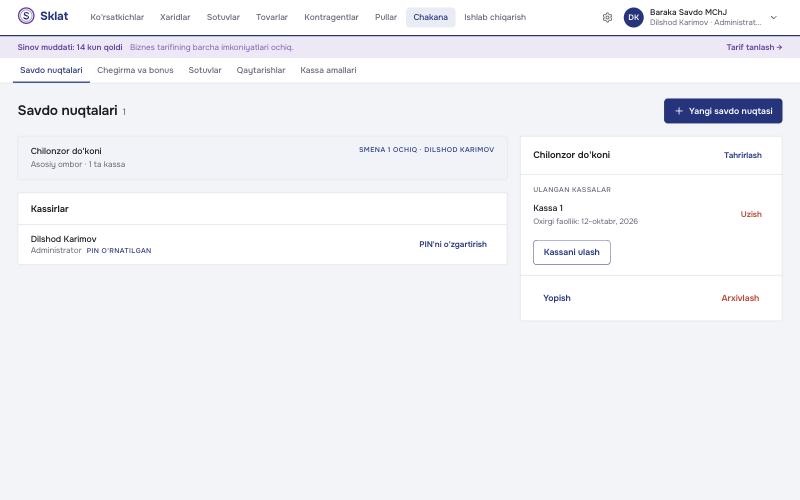Open the Ko'rsatkichlar menu
This screenshot has width=800, height=500.
[117, 17]
